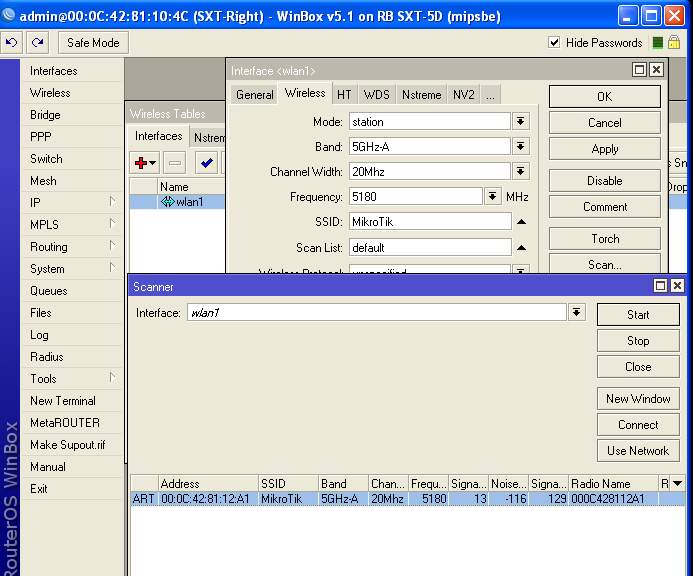Open the Frequency dropdown arrow

492,196
